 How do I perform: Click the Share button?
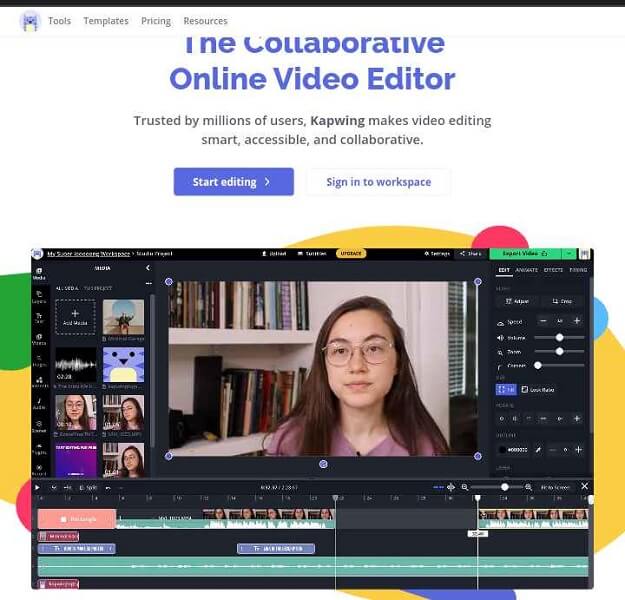470,254
